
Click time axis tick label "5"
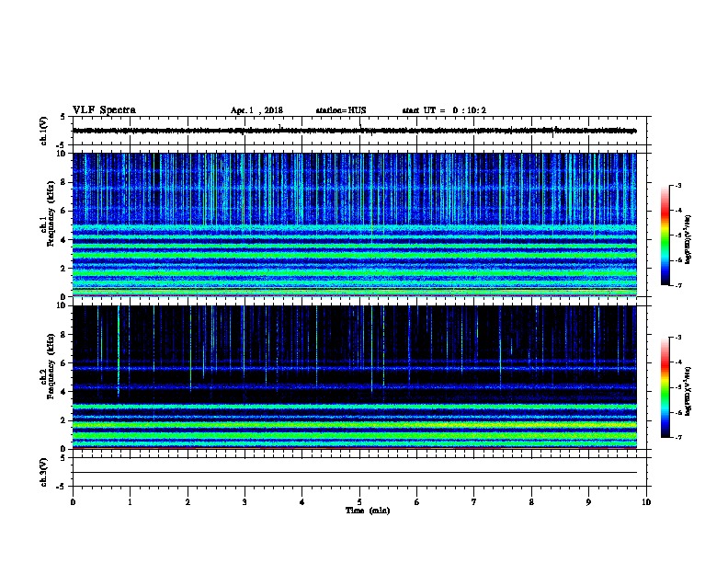359,502
